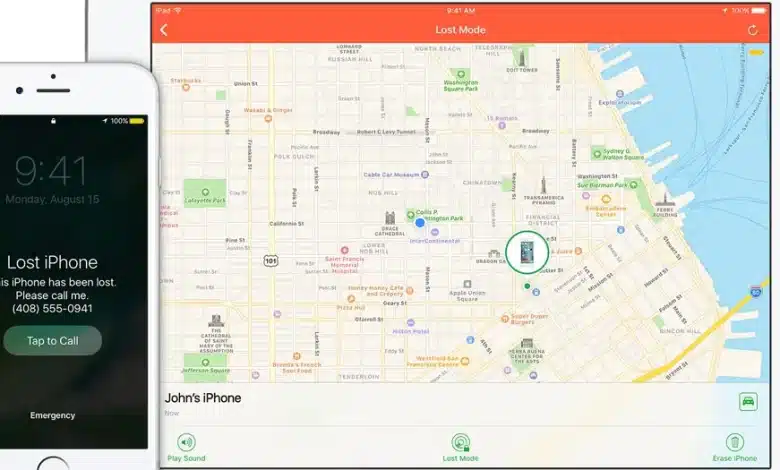Tap the Apple Union Square marker
This screenshot has height=470, width=780.
tap(467, 284)
